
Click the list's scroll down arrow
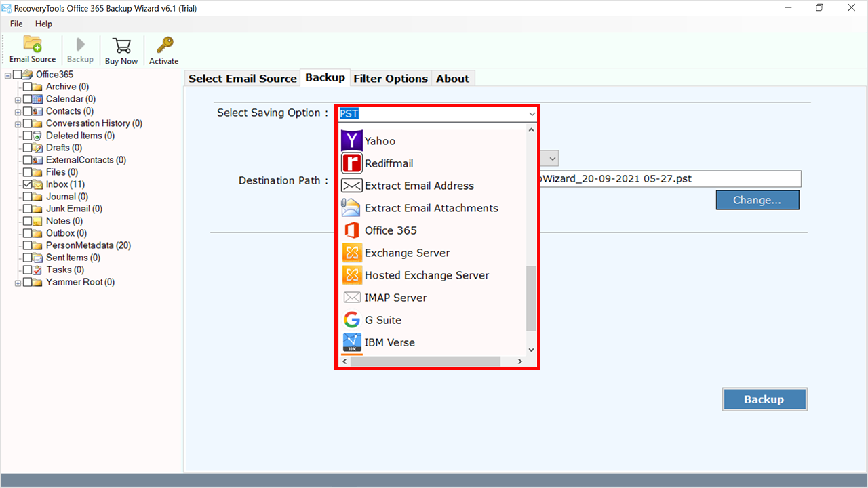(531, 350)
